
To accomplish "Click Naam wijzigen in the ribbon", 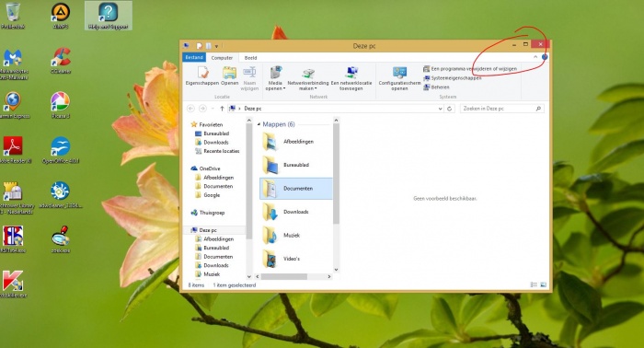I will [x=249, y=79].
